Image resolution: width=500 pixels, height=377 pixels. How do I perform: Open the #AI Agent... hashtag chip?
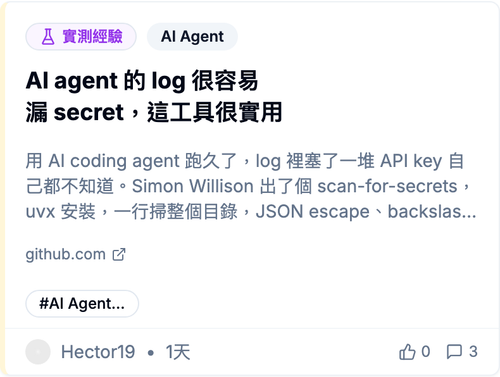(82, 304)
